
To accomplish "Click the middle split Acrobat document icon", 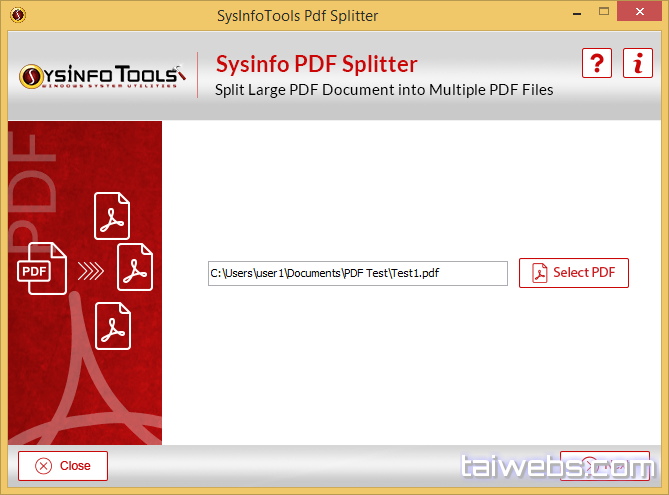I will click(x=135, y=267).
